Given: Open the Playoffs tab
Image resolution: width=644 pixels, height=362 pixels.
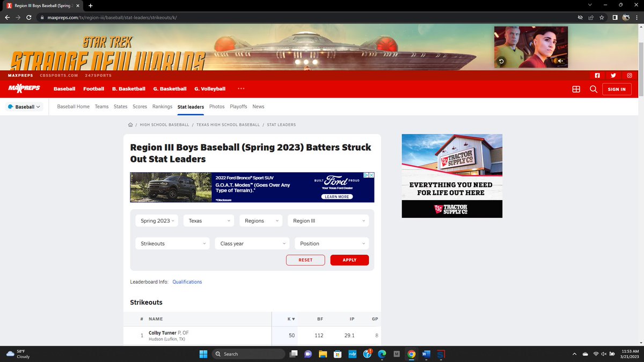Looking at the screenshot, I should [238, 107].
